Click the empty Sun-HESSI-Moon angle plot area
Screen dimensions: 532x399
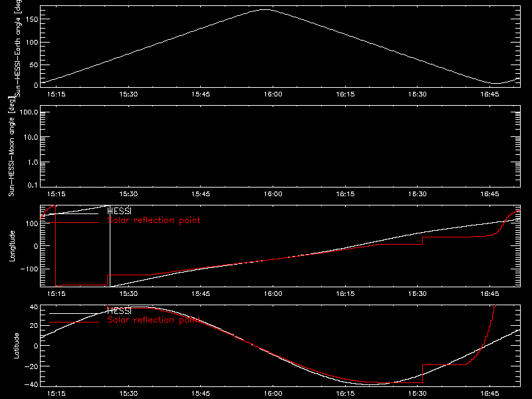(x=280, y=146)
